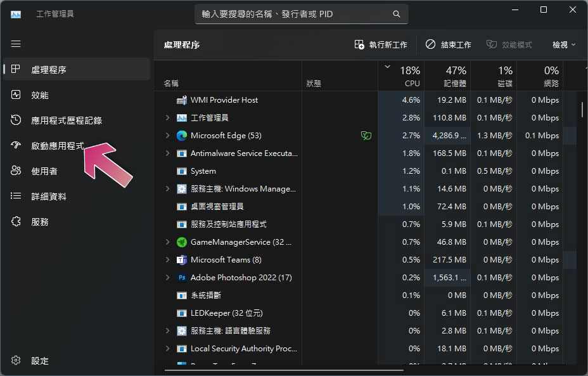Expand 服務主機: 語言體驗服務 row
This screenshot has height=376, width=588.
click(167, 331)
